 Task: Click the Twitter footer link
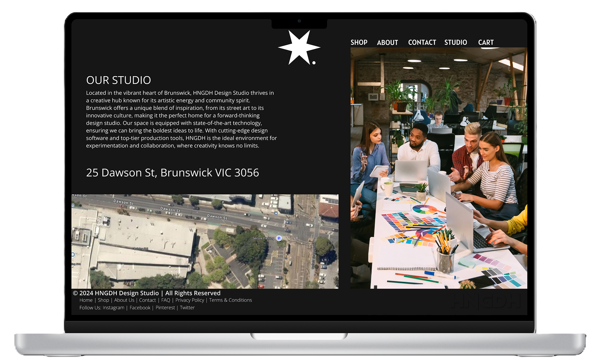(x=187, y=308)
